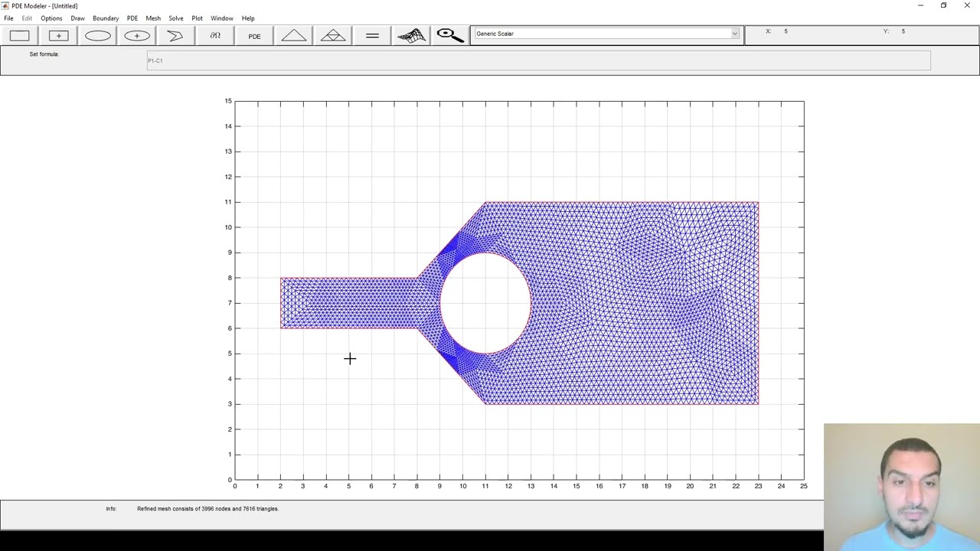Open the File menu

click(8, 18)
